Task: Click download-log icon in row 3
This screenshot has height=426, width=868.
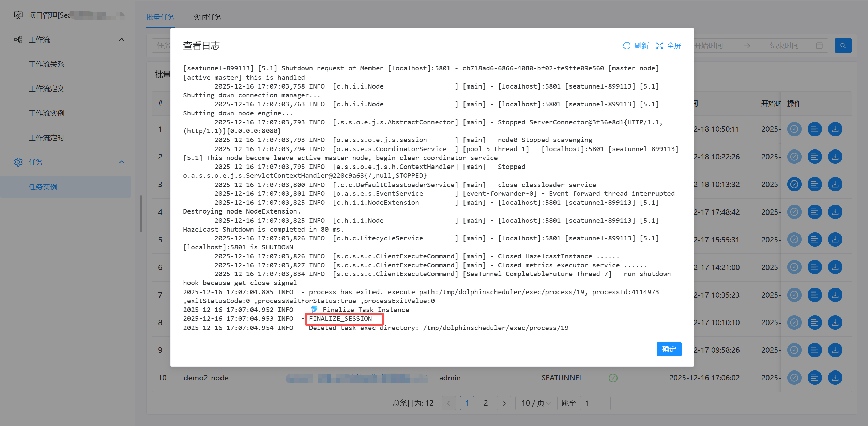Action: pos(835,184)
